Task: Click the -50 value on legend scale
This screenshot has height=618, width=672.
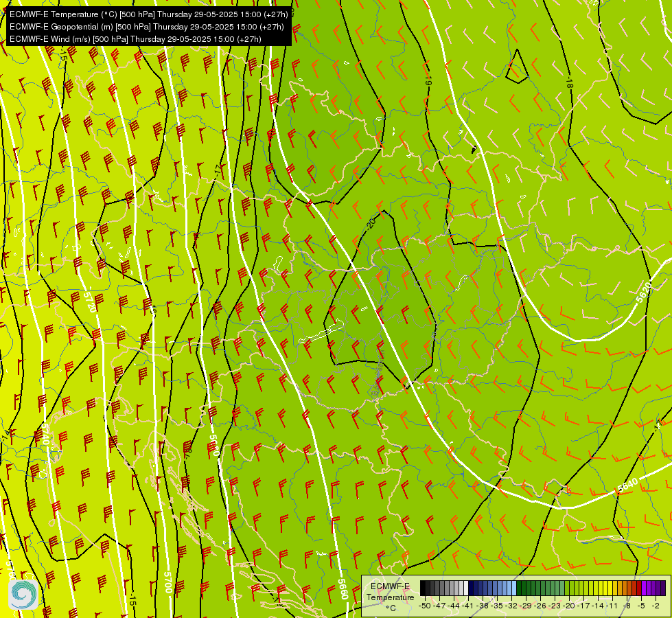Action: [x=425, y=606]
